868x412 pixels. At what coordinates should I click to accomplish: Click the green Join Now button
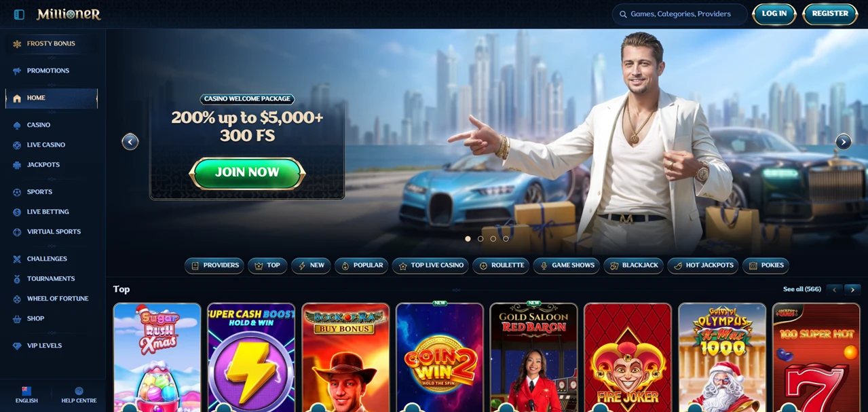point(247,173)
